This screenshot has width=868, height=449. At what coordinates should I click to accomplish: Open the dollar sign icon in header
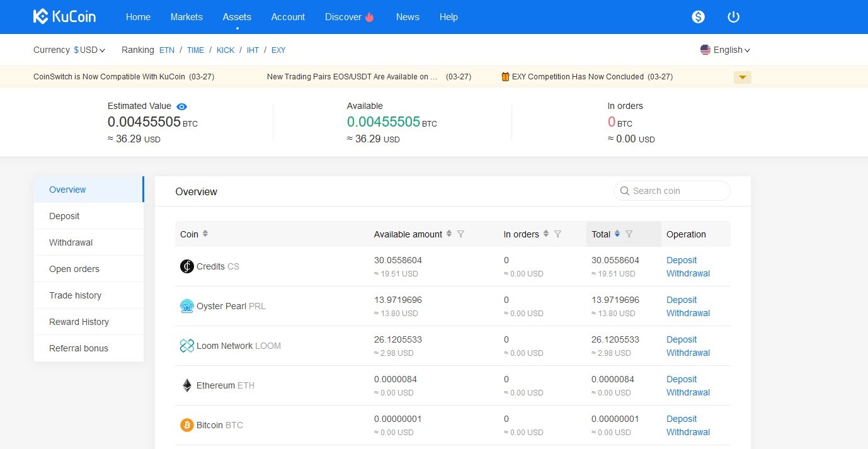point(698,17)
